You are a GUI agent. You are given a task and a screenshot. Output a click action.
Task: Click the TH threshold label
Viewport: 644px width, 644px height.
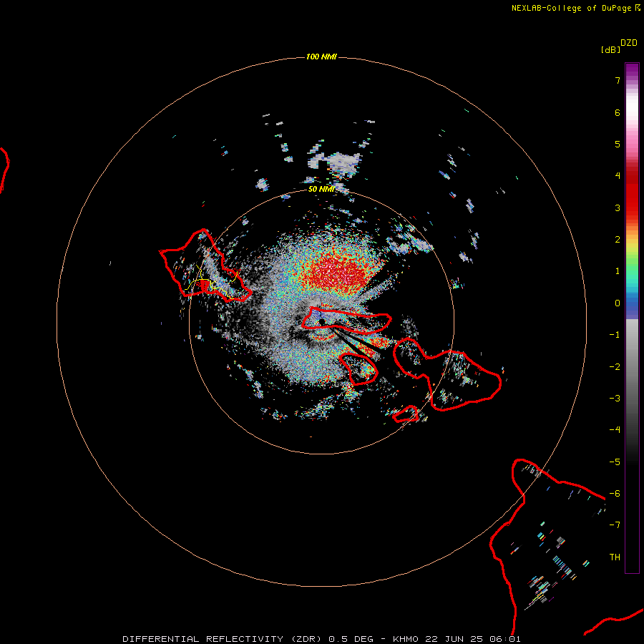point(615,557)
